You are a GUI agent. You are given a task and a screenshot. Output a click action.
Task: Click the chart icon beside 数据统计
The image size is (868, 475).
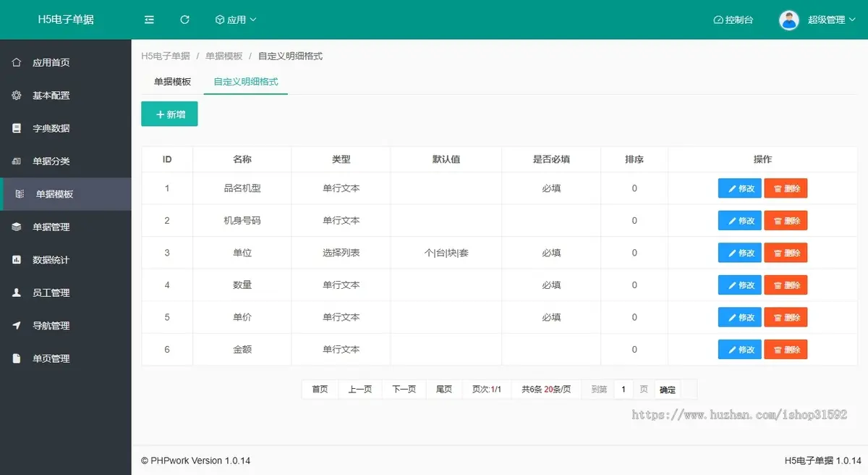pos(17,260)
